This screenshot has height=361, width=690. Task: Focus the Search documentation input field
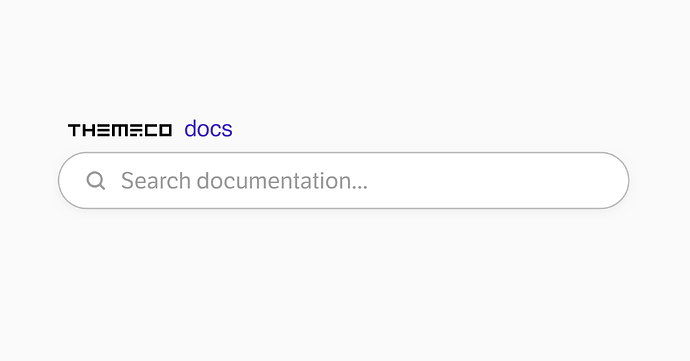click(343, 180)
